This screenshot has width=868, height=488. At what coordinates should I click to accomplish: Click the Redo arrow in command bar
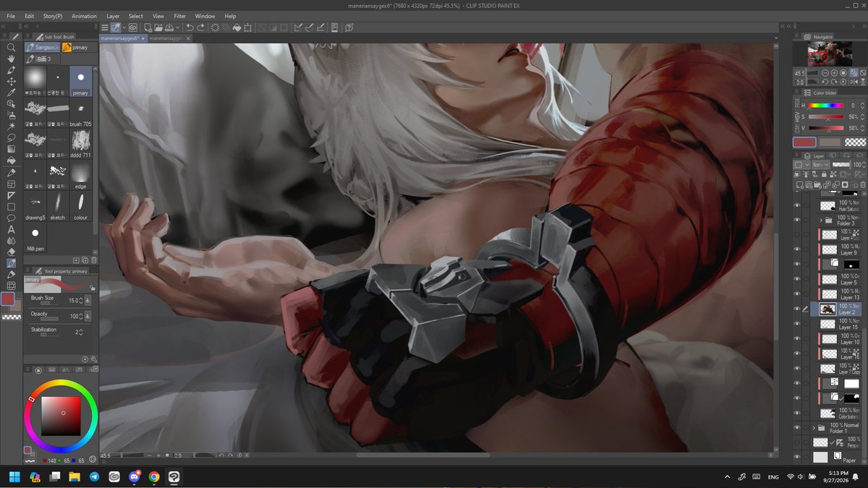[x=201, y=27]
